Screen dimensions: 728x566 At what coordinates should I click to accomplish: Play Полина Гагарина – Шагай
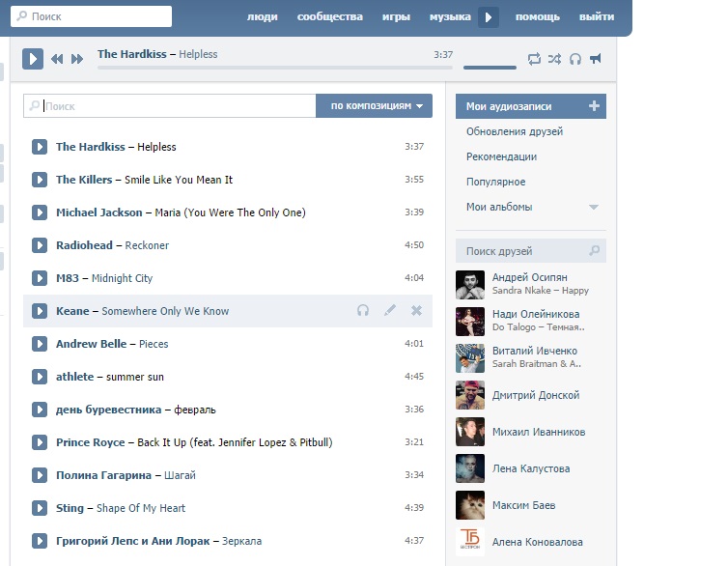tap(40, 475)
